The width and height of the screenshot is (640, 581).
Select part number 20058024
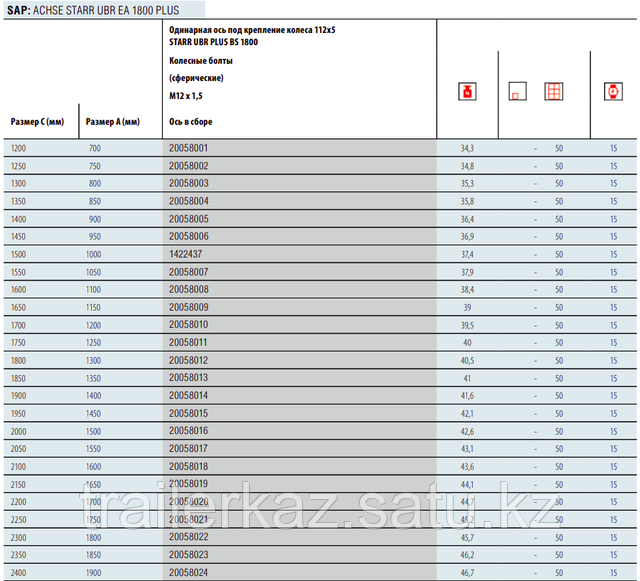point(189,572)
